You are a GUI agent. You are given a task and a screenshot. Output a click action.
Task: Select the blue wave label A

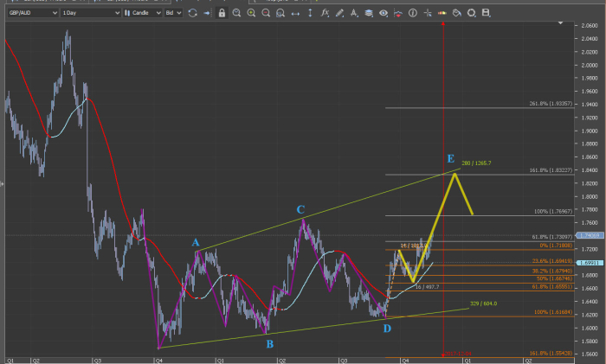click(196, 242)
